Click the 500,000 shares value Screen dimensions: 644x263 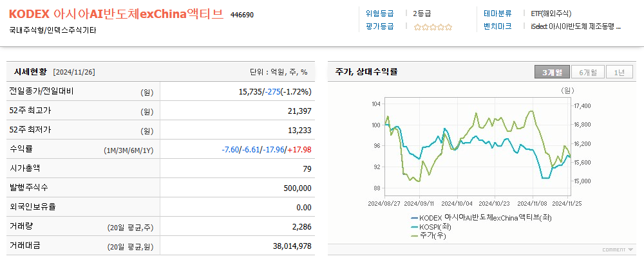click(x=298, y=188)
